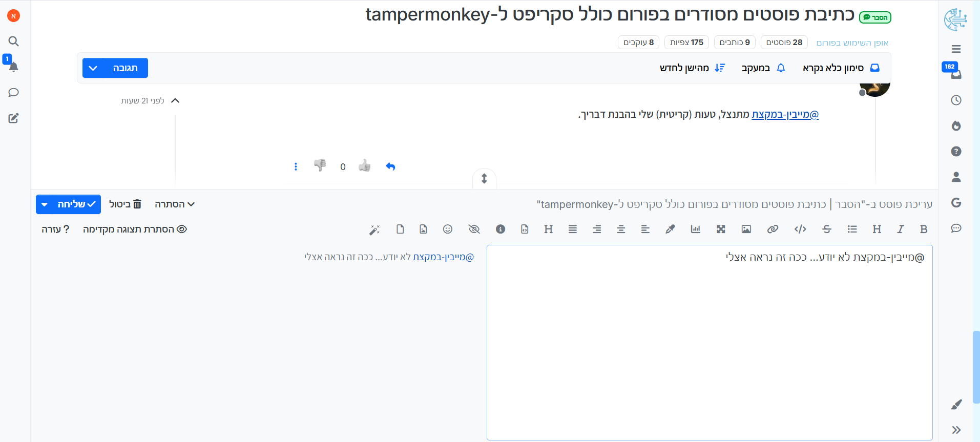The height and width of the screenshot is (442, 980).
Task: Justify the text
Action: (573, 229)
